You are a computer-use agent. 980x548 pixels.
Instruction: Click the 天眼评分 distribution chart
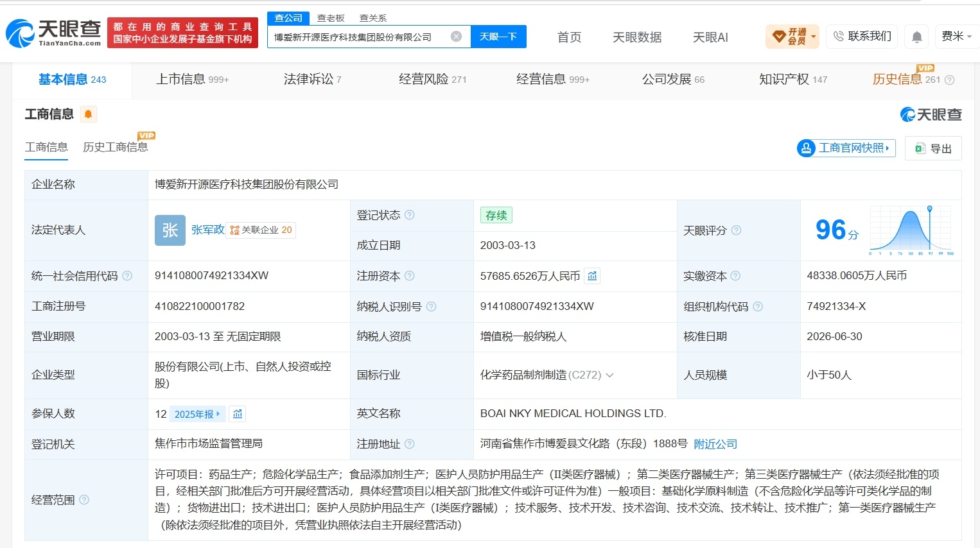(x=911, y=230)
